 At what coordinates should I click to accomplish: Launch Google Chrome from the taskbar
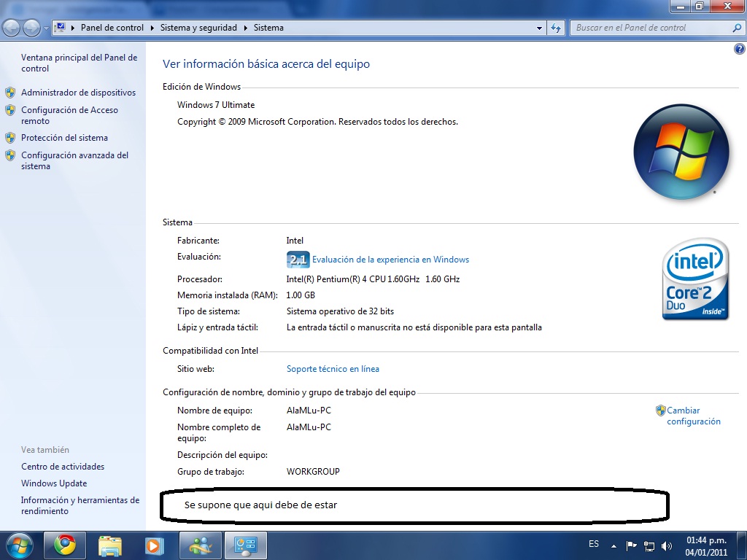tap(64, 545)
